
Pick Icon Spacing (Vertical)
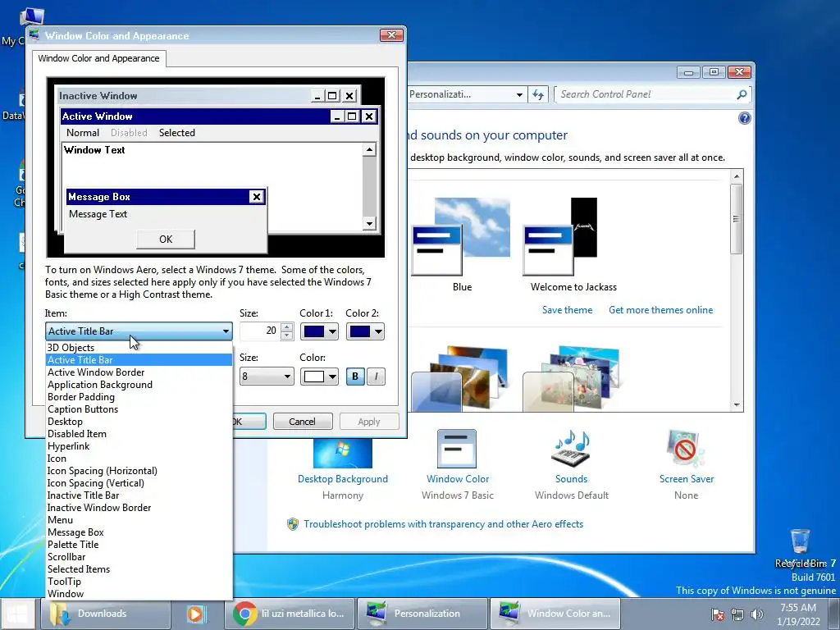point(139,483)
